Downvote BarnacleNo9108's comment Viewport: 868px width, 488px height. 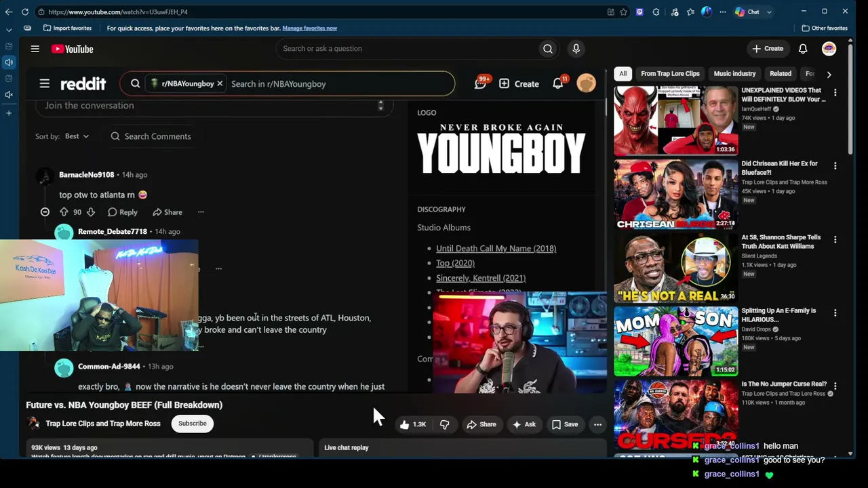(90, 212)
